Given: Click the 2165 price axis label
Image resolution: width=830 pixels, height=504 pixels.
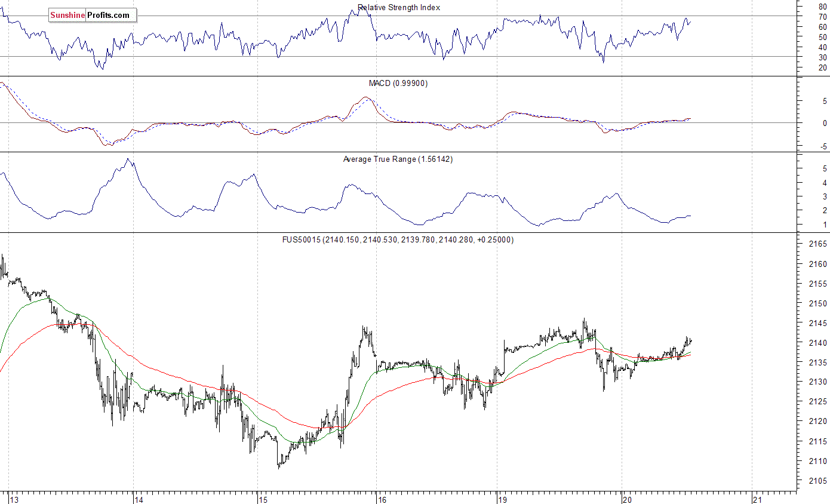Looking at the screenshot, I should pos(817,244).
